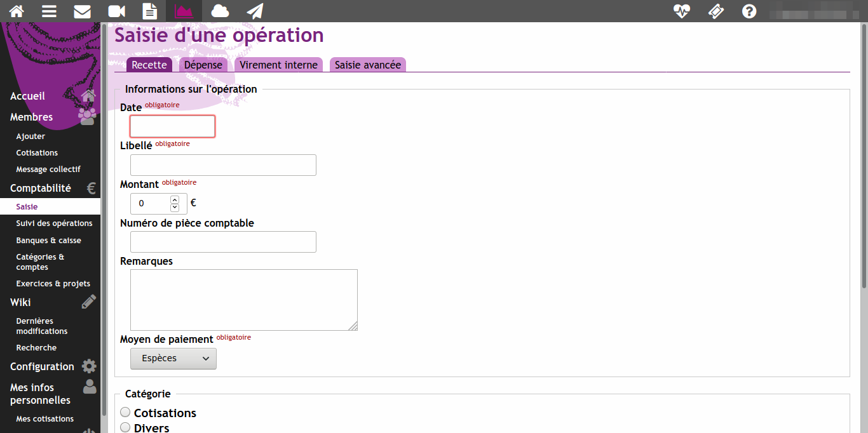This screenshot has width=868, height=433.
Task: Click the home icon in top bar
Action: point(17,11)
